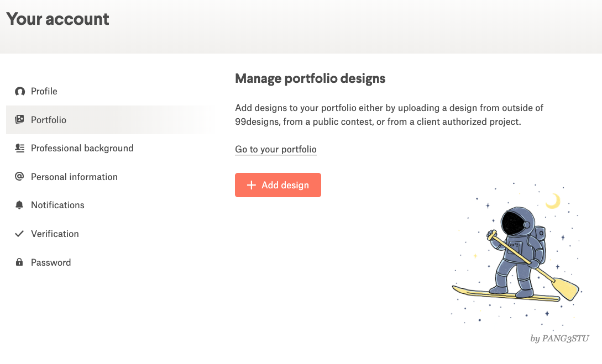Open the Personal information section

coord(74,177)
